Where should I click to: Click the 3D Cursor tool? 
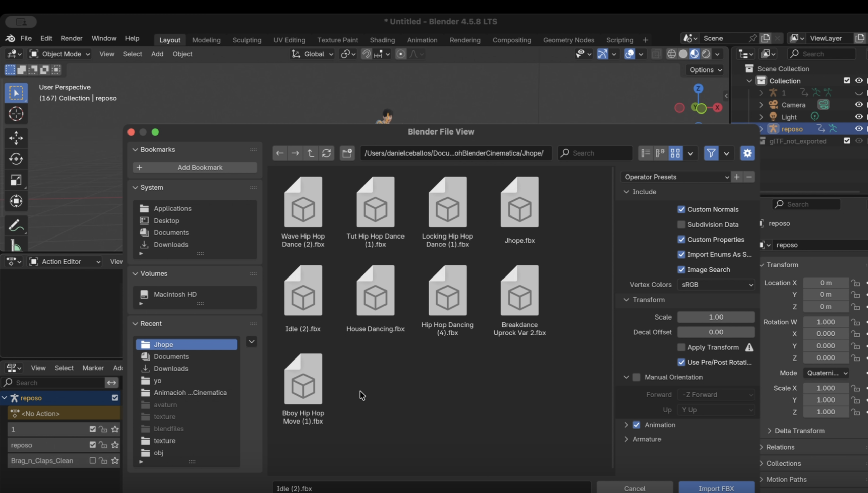[x=16, y=114]
